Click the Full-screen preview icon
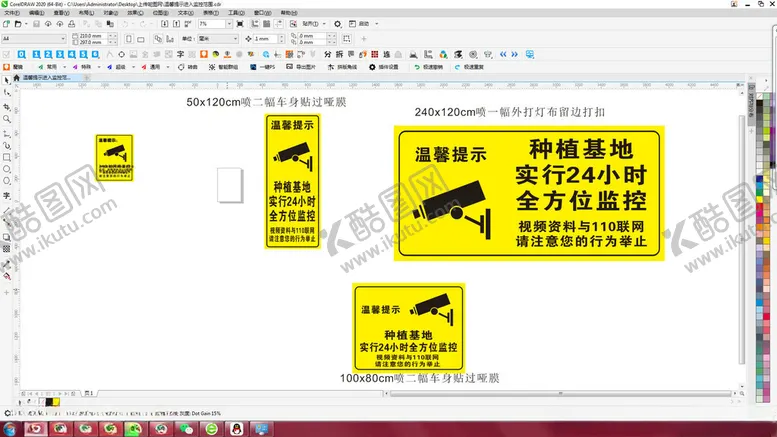The width and height of the screenshot is (777, 437). (240, 24)
